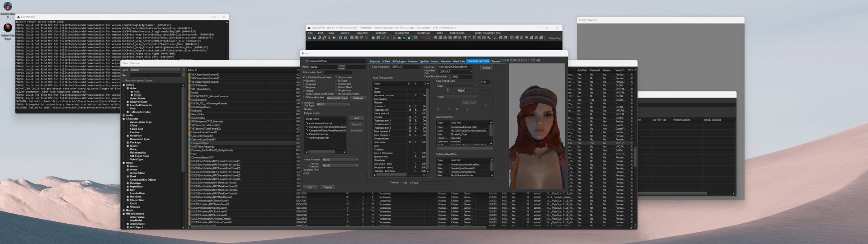Image resolution: width=868 pixels, height=244 pixels.
Task: Enable the Protected checkbox
Action: pyautogui.click(x=304, y=84)
